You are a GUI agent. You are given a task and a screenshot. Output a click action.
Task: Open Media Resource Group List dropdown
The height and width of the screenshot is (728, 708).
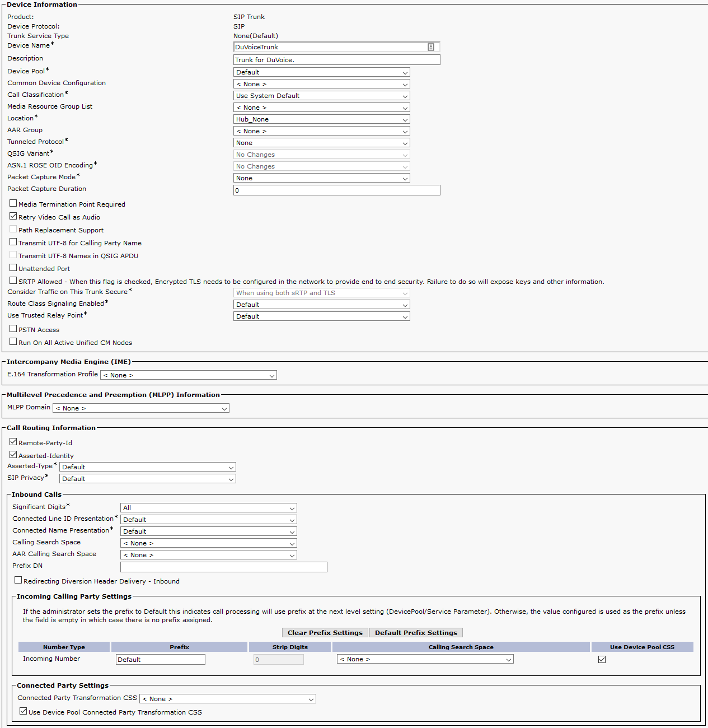point(321,108)
